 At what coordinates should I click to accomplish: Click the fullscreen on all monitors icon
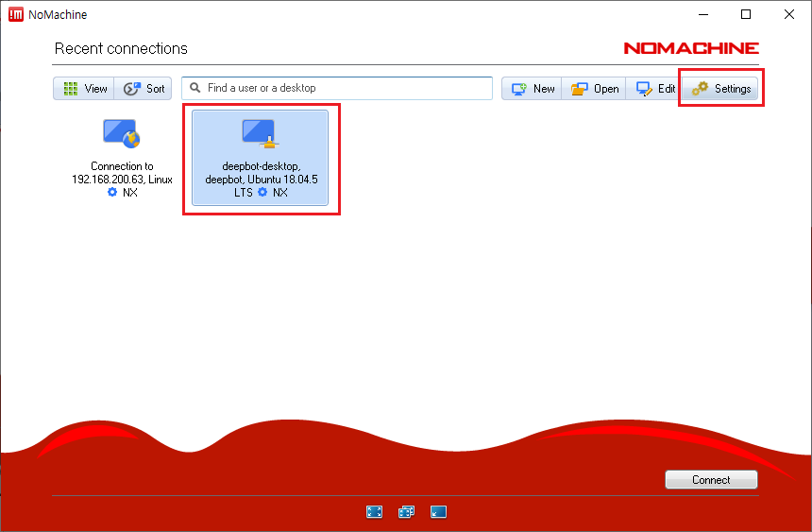pyautogui.click(x=407, y=512)
